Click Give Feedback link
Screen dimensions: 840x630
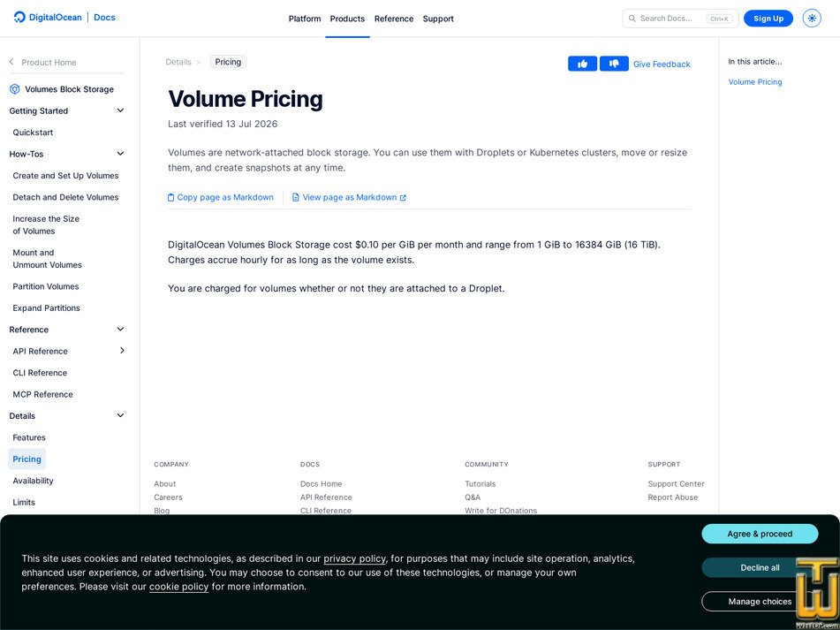[662, 65]
